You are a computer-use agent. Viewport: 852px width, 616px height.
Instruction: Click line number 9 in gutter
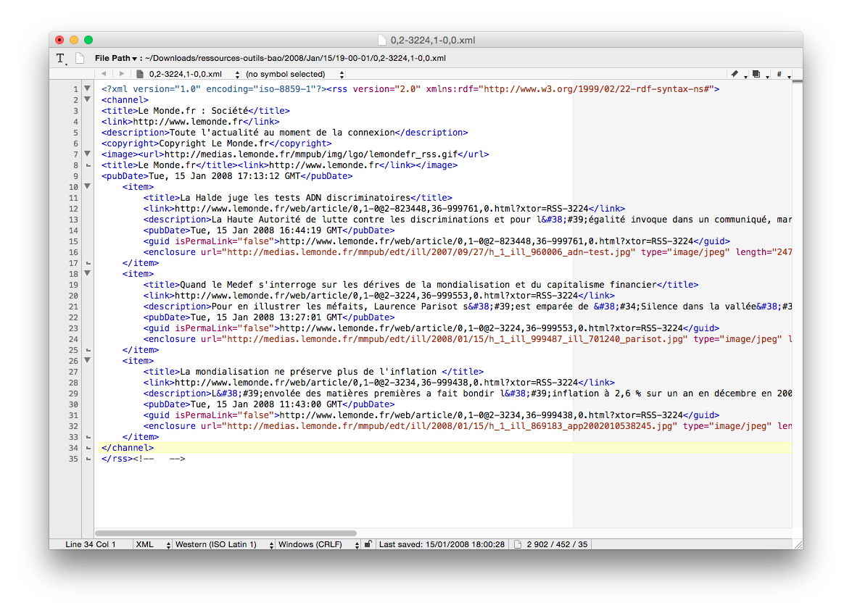[75, 176]
